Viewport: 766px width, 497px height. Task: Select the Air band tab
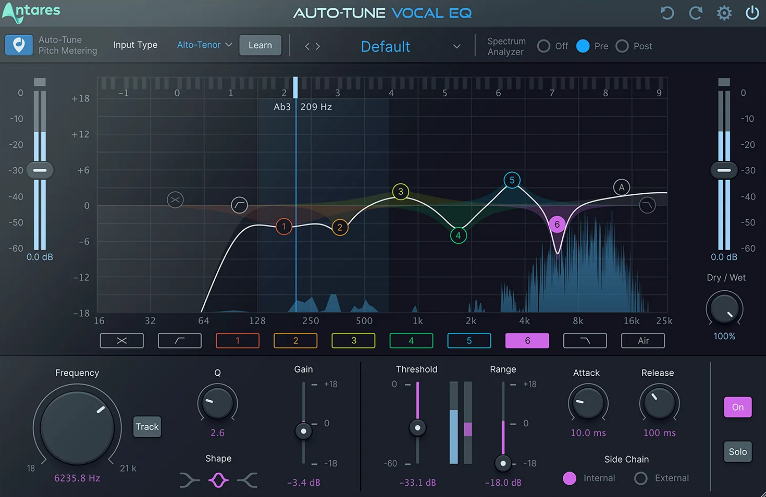click(x=642, y=340)
